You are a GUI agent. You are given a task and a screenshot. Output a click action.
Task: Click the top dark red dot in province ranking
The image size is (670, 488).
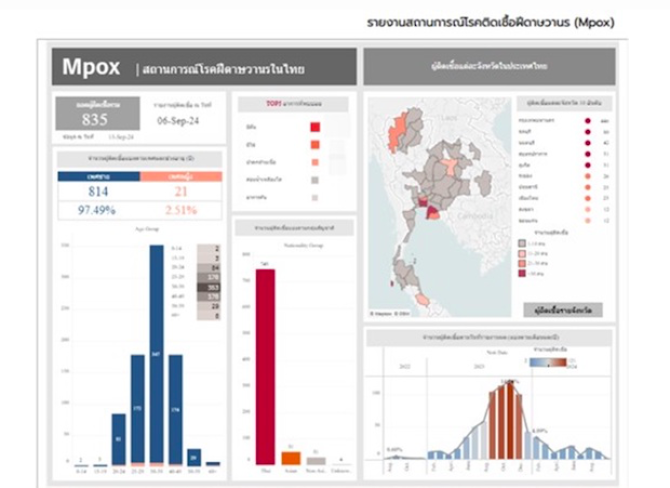pos(588,119)
